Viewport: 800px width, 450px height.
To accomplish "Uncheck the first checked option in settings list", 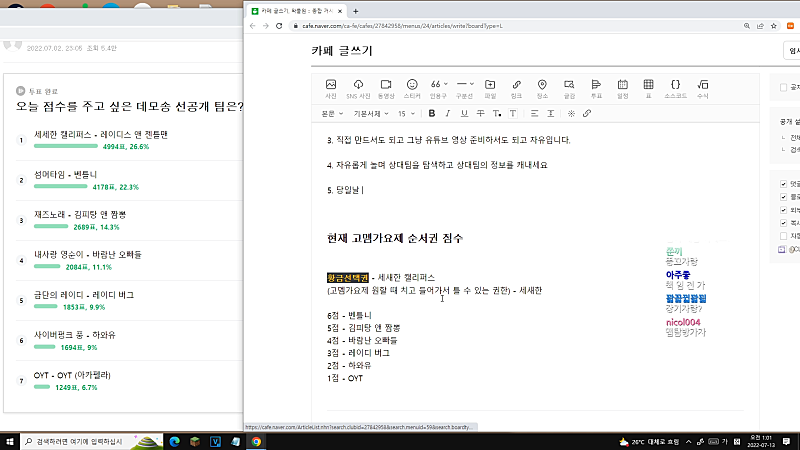I will click(783, 183).
